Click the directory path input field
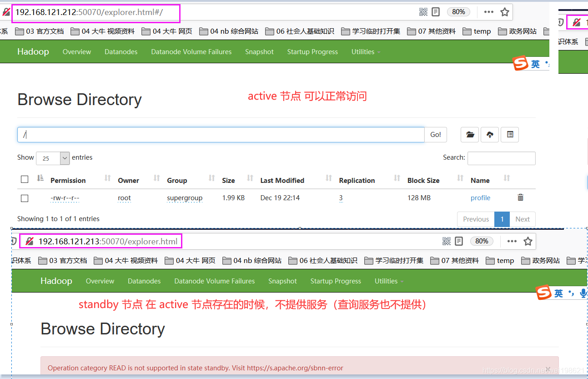Image resolution: width=588 pixels, height=379 pixels. click(x=221, y=135)
